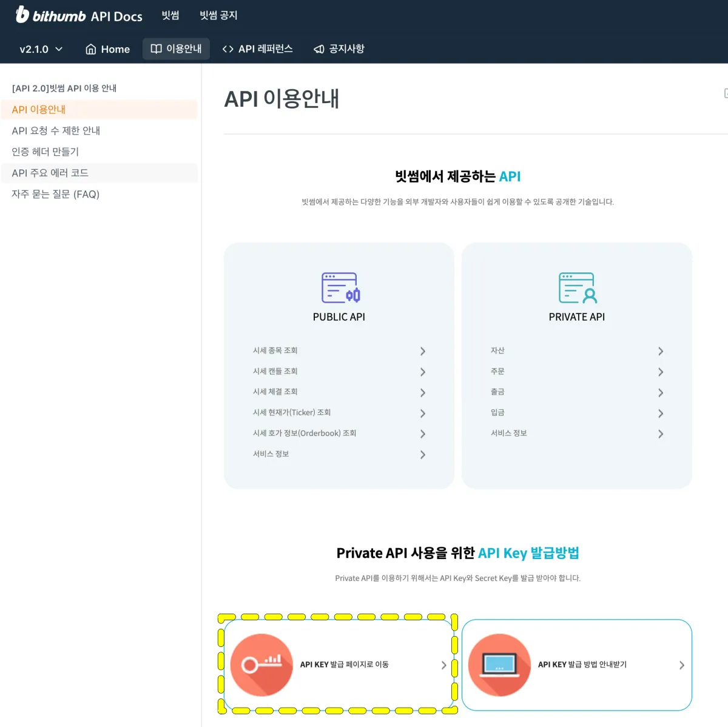728x727 pixels.
Task: Open 공지사항 via the megaphone icon
Action: point(318,49)
